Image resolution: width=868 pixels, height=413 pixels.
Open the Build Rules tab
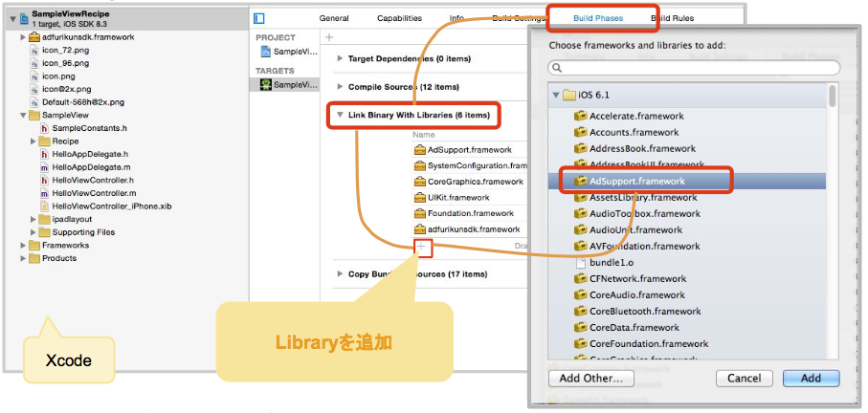tap(672, 18)
